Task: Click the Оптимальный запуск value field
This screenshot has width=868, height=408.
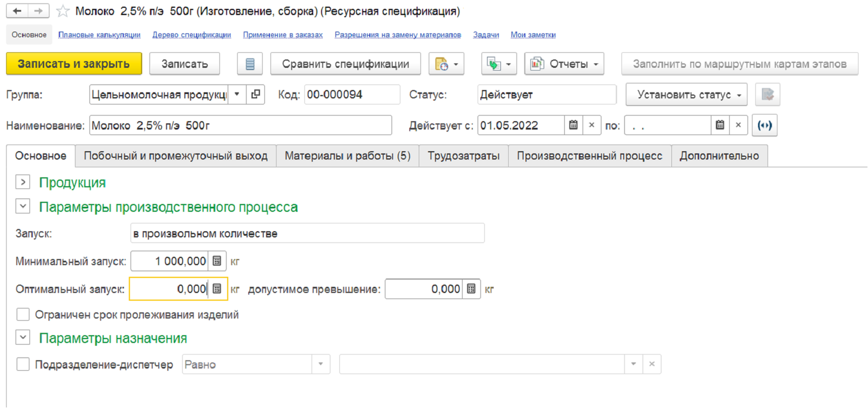Action: [x=169, y=289]
